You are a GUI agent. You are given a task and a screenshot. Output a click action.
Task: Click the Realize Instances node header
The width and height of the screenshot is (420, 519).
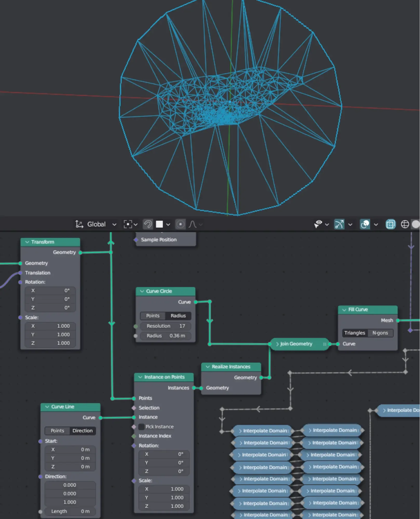[x=231, y=367]
